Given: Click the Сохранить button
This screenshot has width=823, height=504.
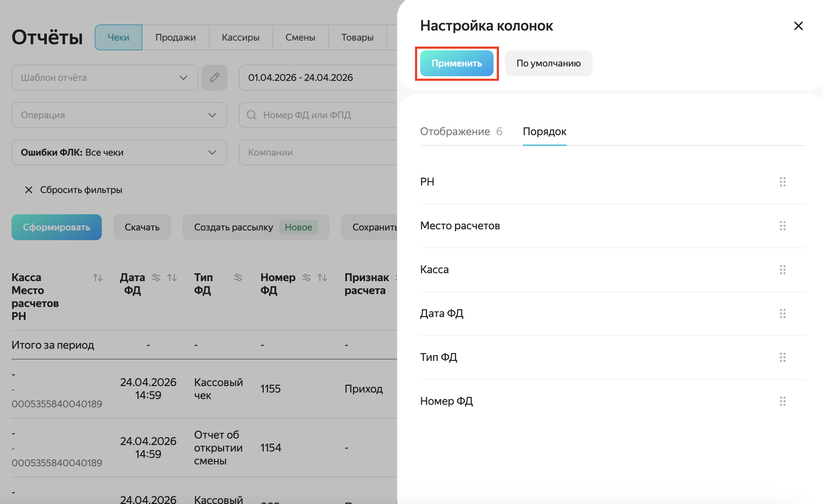Looking at the screenshot, I should click(x=369, y=227).
